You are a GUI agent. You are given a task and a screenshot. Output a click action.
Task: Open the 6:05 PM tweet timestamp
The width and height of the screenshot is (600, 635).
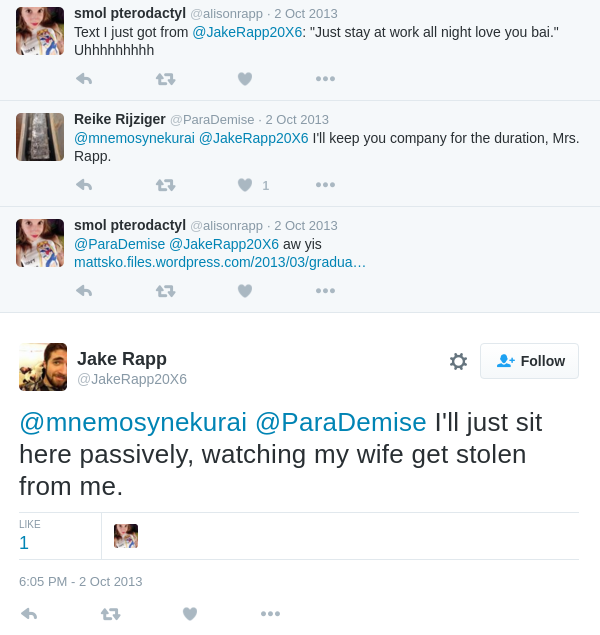coord(81,582)
